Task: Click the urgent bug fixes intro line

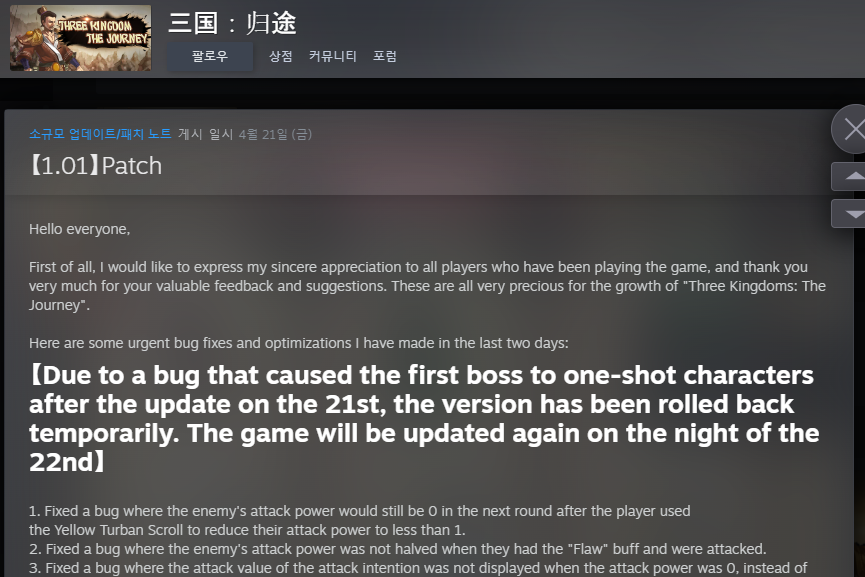Action: (298, 343)
